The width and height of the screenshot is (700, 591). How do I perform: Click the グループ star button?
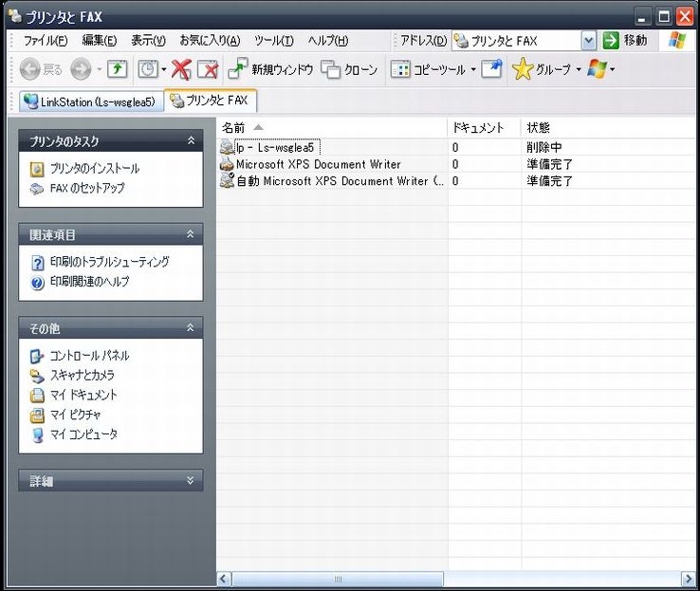pyautogui.click(x=542, y=69)
